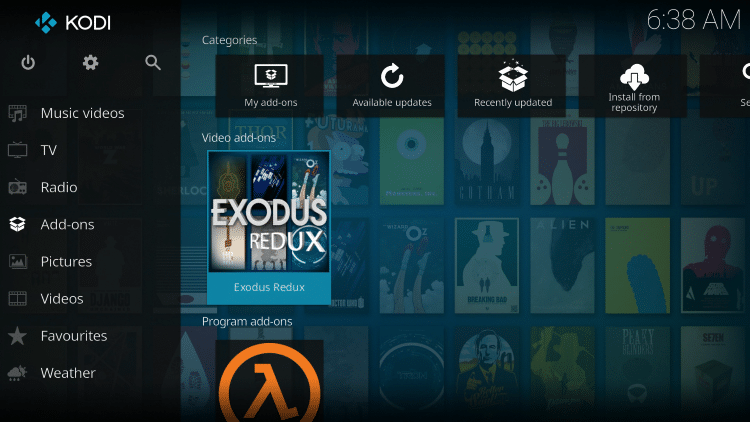
Task: Choose Install from repository
Action: (x=633, y=85)
